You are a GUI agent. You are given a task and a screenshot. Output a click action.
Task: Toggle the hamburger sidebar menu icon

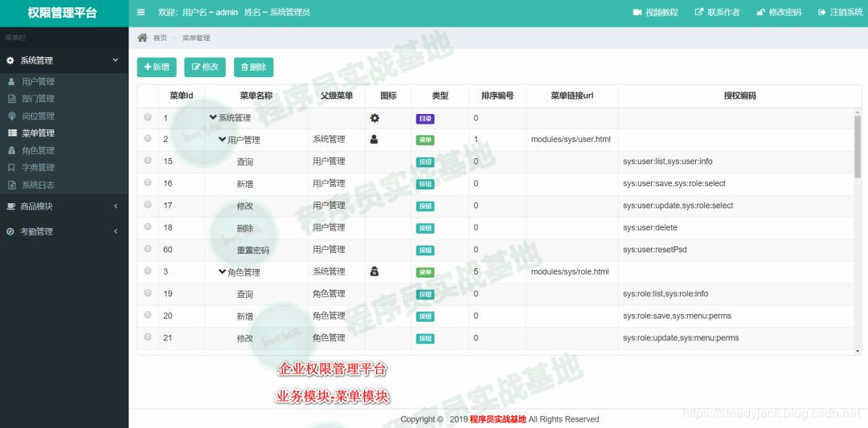(x=141, y=12)
